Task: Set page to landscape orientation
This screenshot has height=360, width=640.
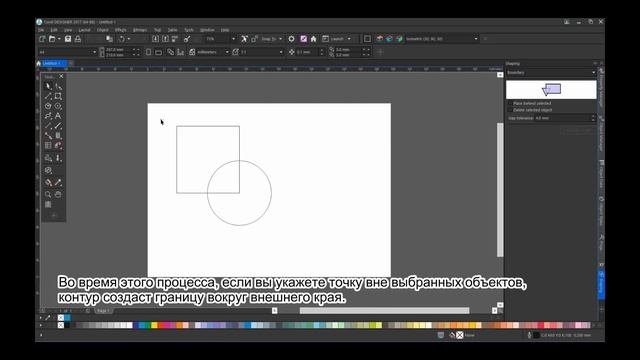Action: [158, 52]
